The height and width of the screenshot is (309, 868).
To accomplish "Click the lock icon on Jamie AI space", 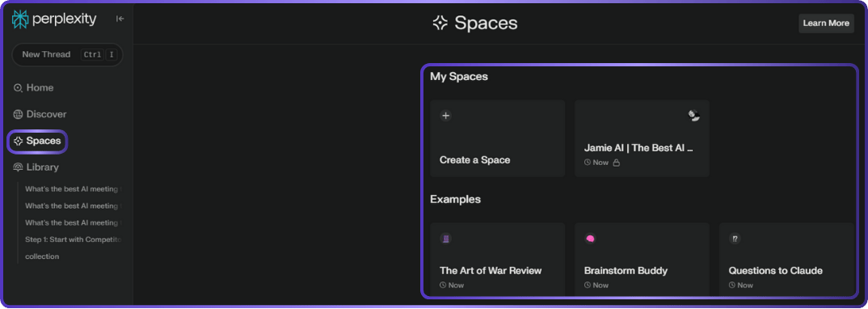I will 616,163.
